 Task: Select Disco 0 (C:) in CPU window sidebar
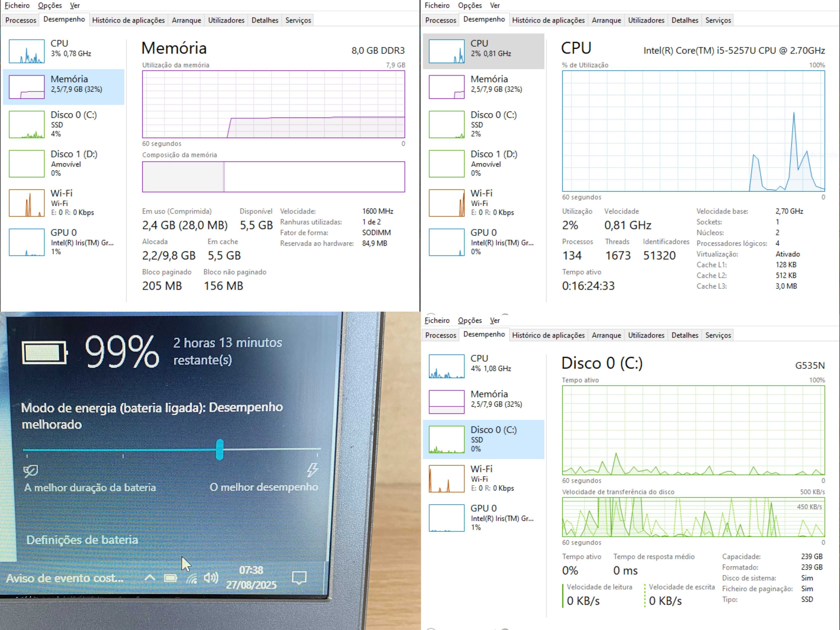click(x=483, y=124)
